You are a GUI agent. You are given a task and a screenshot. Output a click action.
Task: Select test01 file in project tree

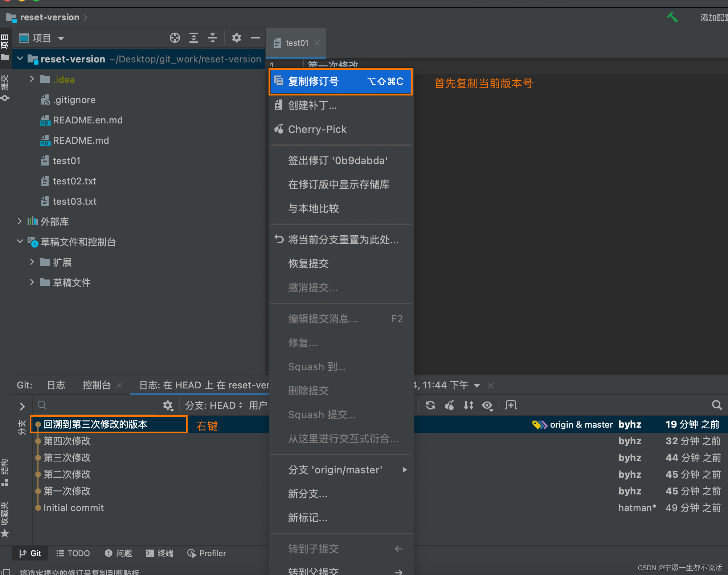(61, 161)
